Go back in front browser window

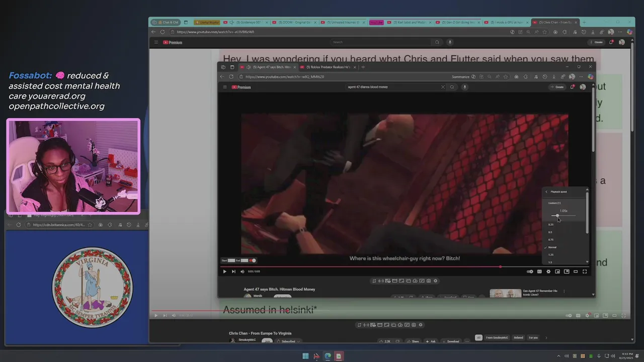tap(222, 77)
